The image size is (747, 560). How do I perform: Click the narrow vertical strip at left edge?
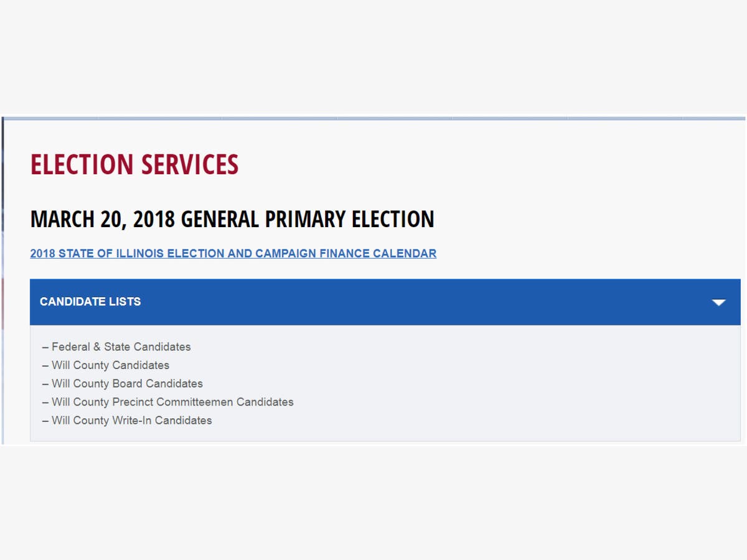pyautogui.click(x=2, y=280)
